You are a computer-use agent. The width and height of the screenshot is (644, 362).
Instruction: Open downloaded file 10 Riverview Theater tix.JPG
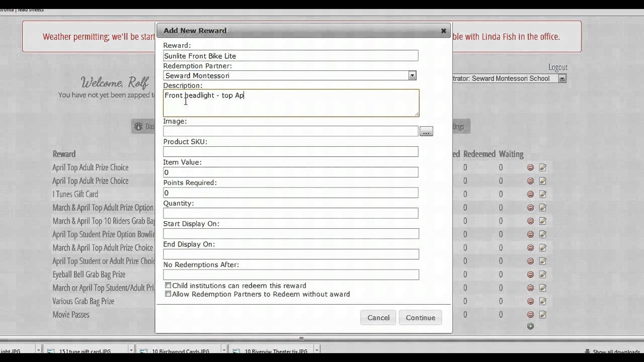272,351
